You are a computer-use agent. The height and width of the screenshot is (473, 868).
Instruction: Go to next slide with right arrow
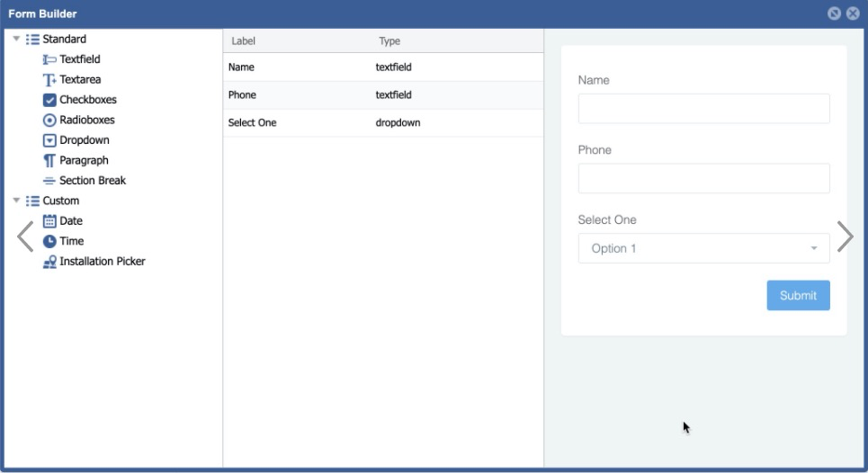coord(845,236)
